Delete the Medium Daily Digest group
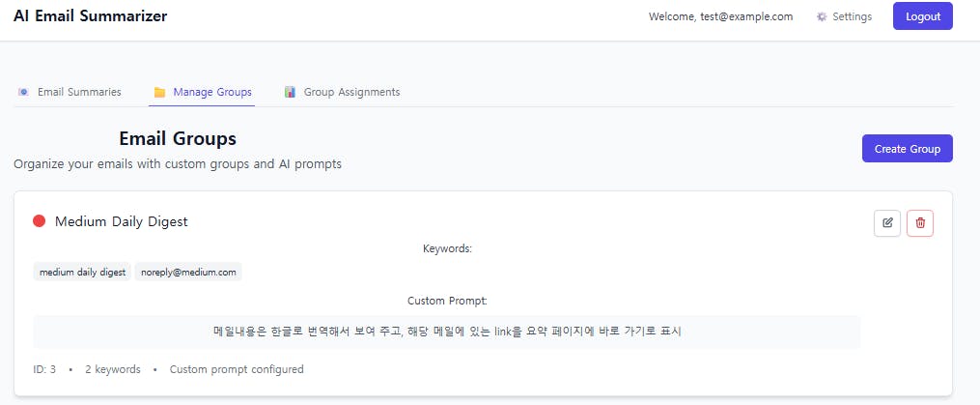 (920, 223)
